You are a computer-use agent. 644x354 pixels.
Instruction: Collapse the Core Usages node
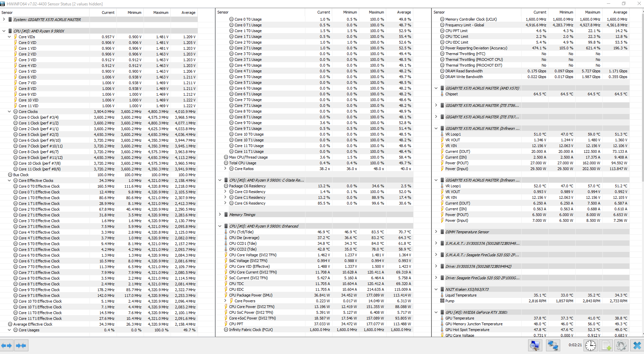point(9,330)
